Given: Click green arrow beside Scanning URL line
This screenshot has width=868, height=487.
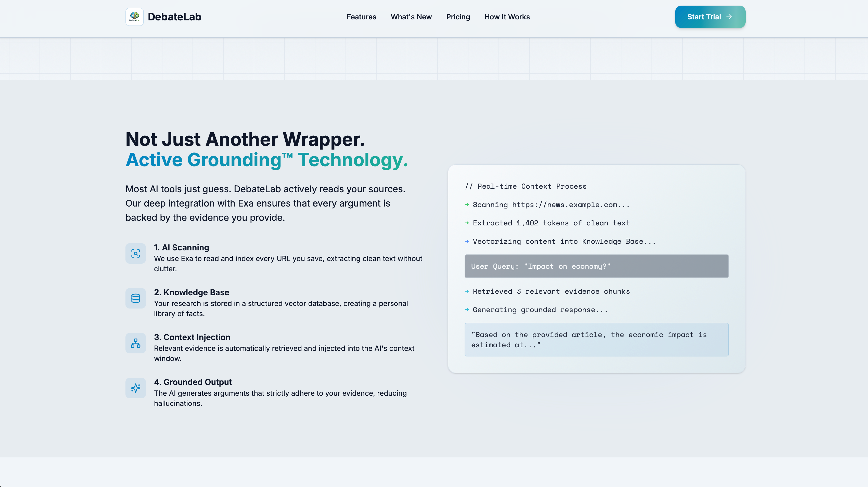Looking at the screenshot, I should coord(467,204).
